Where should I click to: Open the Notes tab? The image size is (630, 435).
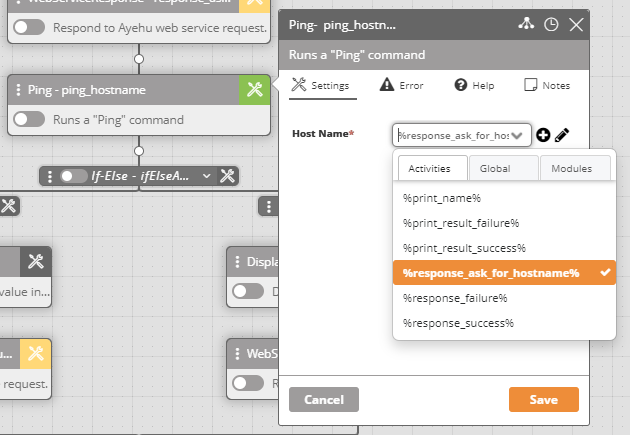pos(547,86)
